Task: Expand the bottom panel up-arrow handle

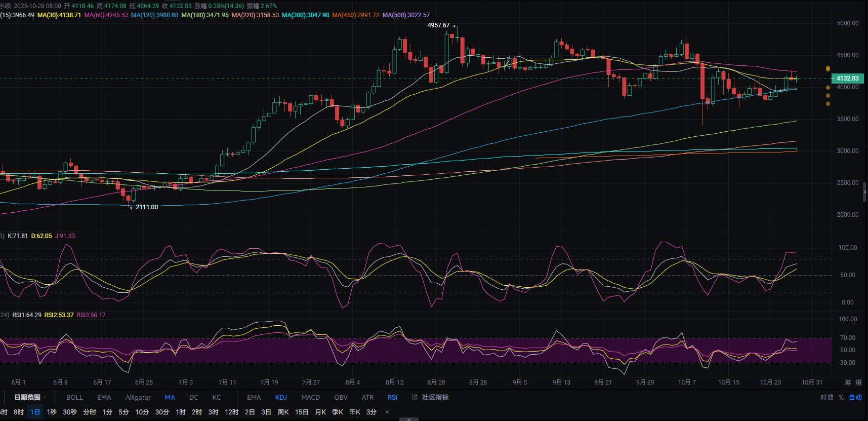Action: (x=408, y=419)
